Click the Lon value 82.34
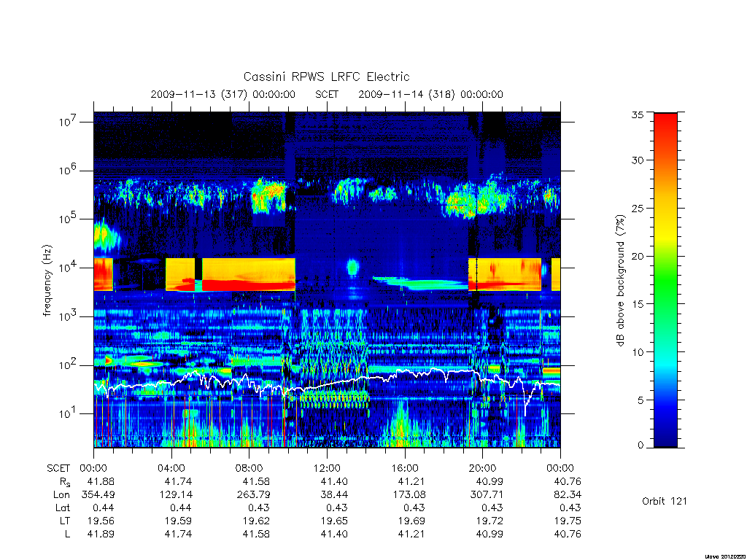The width and height of the screenshot is (747, 560). [568, 495]
